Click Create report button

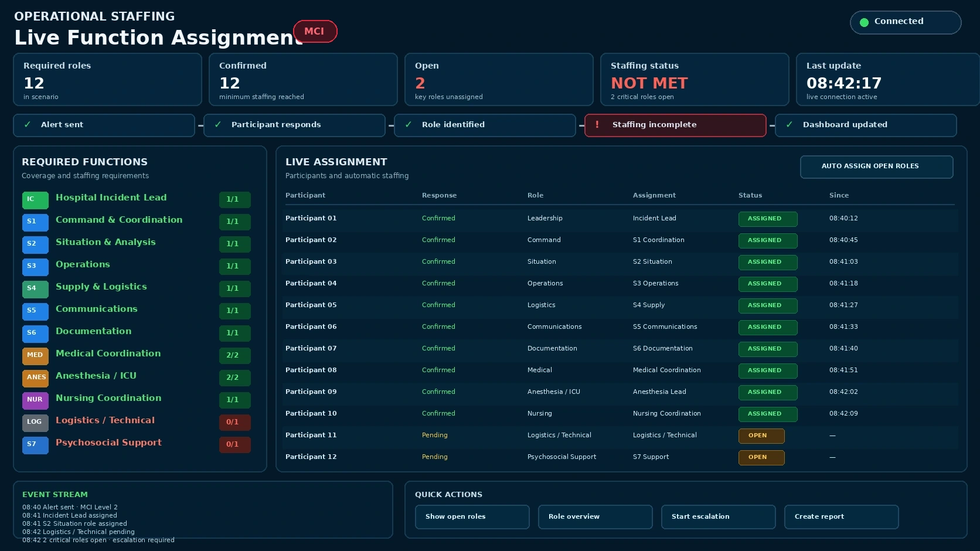[x=841, y=517]
